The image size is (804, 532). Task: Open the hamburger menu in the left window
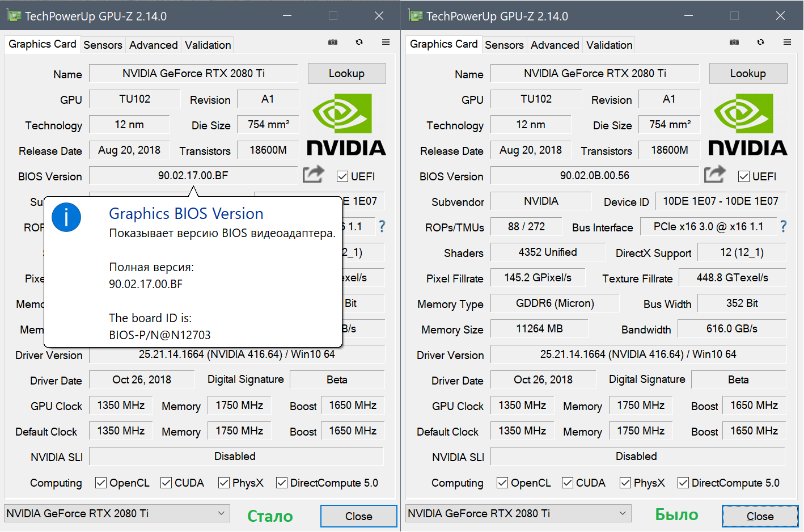(x=386, y=42)
